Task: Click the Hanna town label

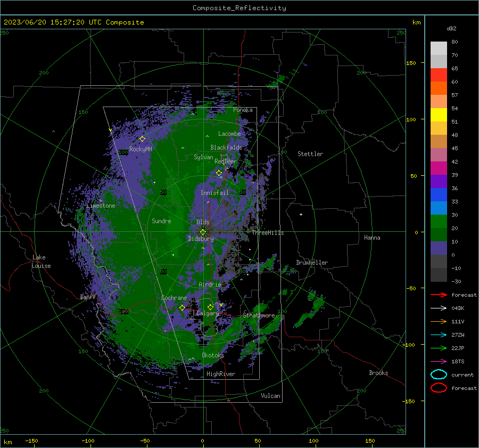Action: click(x=372, y=238)
